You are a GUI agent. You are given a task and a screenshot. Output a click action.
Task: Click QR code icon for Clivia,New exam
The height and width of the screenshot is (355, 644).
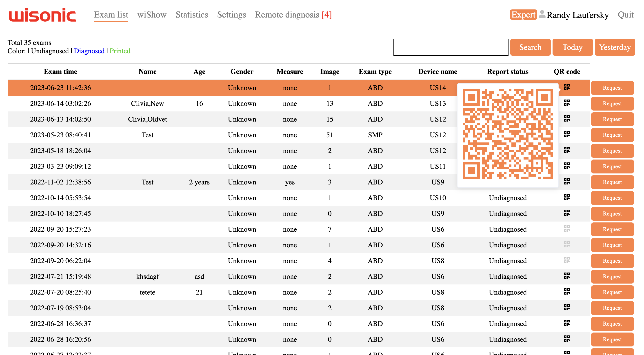pos(566,103)
